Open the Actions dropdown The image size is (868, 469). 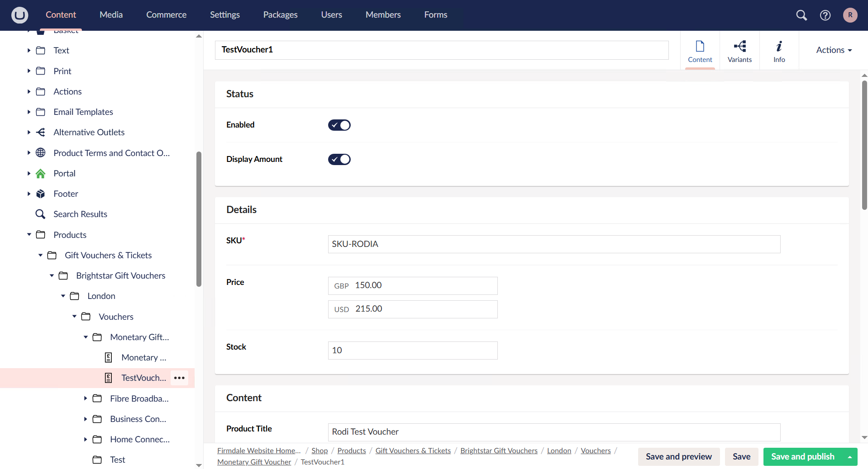(833, 50)
